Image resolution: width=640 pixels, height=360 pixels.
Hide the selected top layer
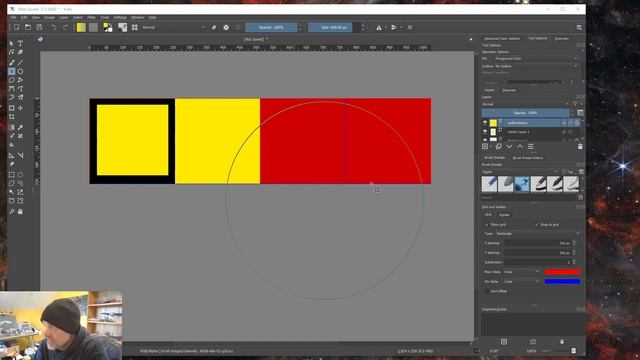[x=485, y=122]
